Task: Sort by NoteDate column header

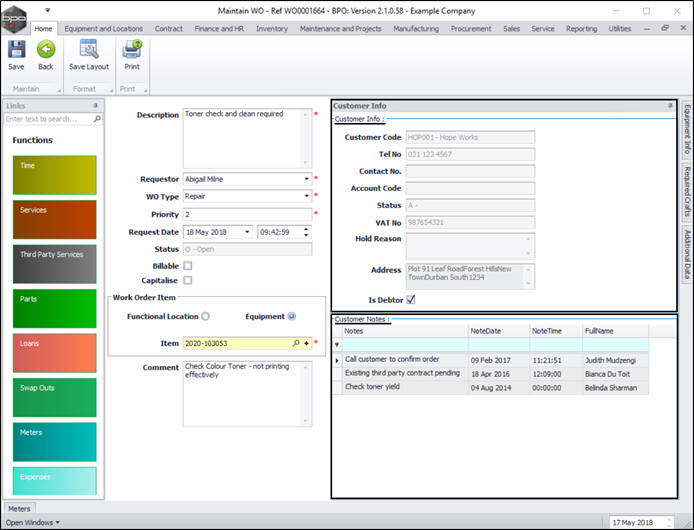Action: (x=498, y=331)
